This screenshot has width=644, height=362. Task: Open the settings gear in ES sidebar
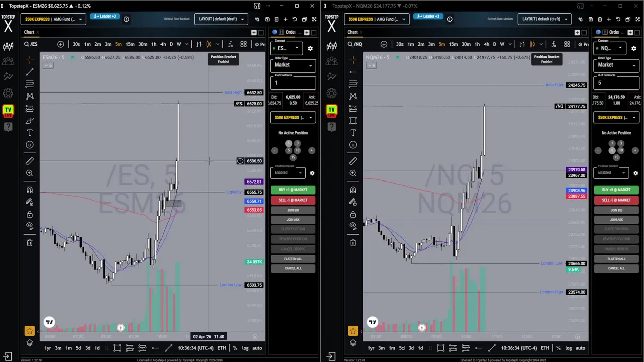click(x=8, y=93)
